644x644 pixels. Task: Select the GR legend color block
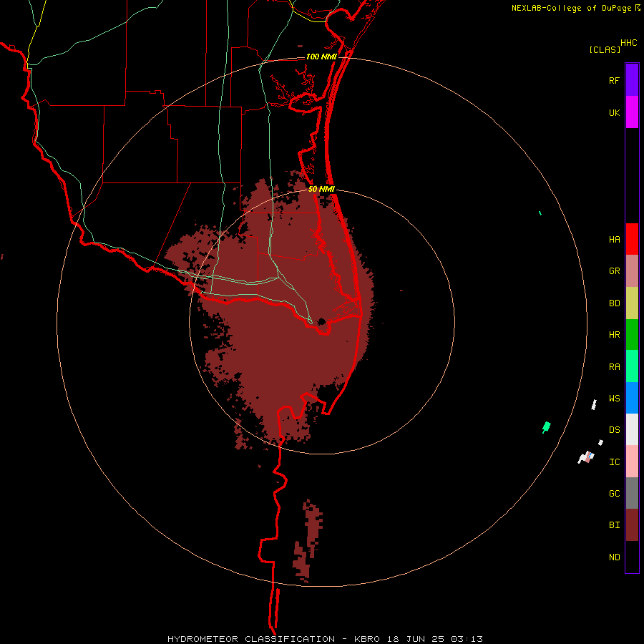pyautogui.click(x=632, y=271)
